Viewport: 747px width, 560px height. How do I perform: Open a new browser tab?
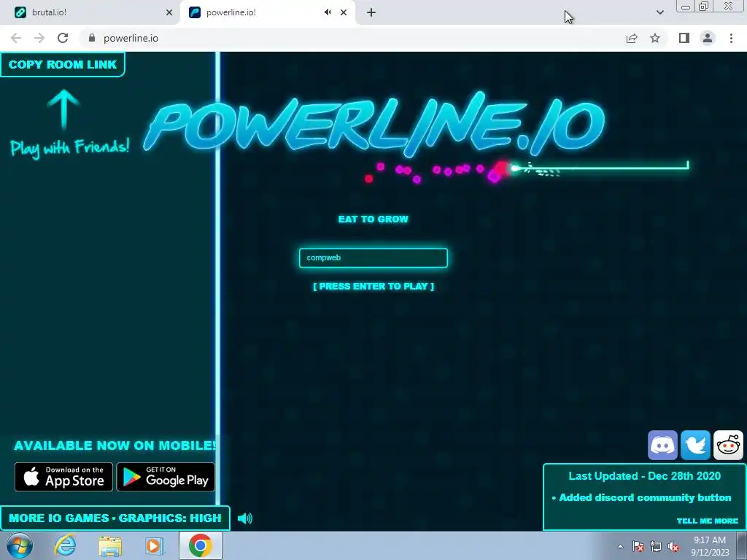(371, 12)
